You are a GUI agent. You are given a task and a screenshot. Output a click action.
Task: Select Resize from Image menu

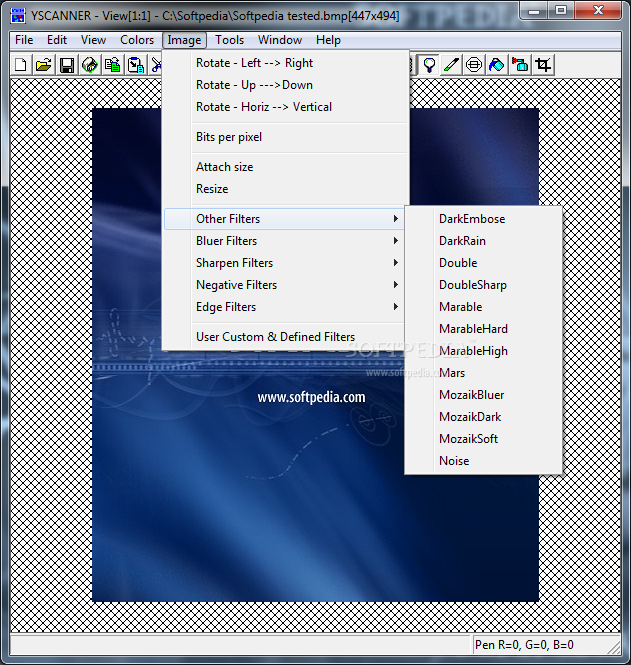[x=286, y=189]
